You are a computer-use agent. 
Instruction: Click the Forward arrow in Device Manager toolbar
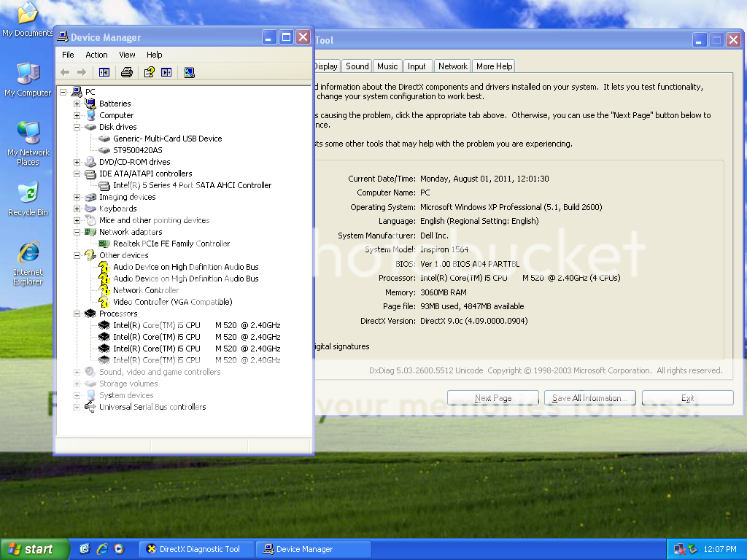tap(82, 72)
